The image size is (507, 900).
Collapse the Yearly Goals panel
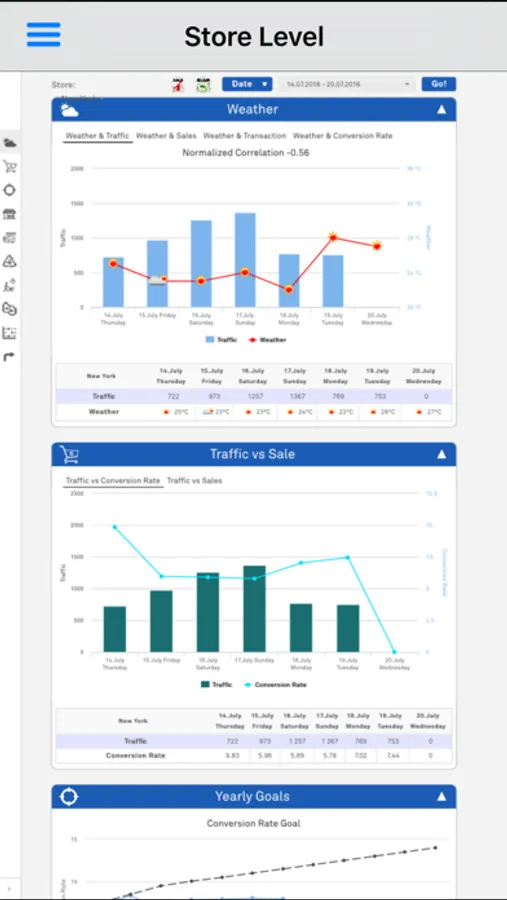pyautogui.click(x=442, y=797)
